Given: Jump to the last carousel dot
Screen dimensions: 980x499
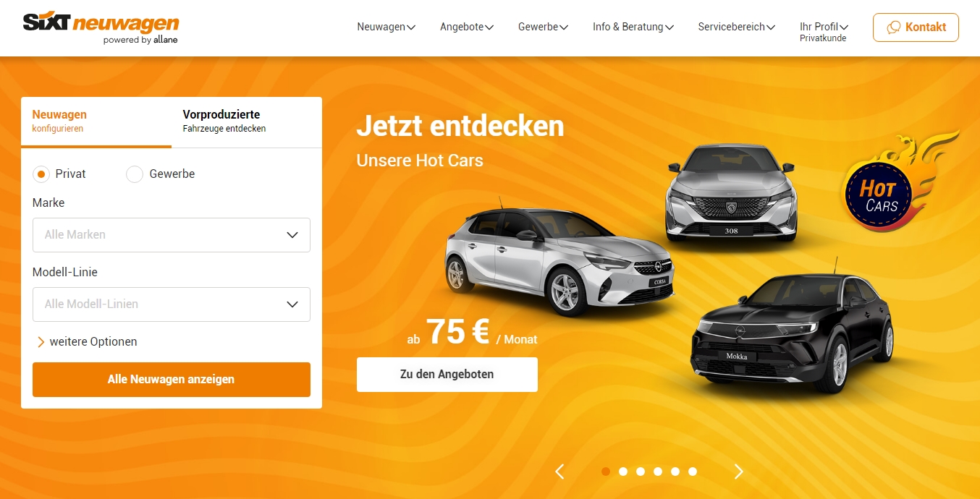Looking at the screenshot, I should (693, 472).
